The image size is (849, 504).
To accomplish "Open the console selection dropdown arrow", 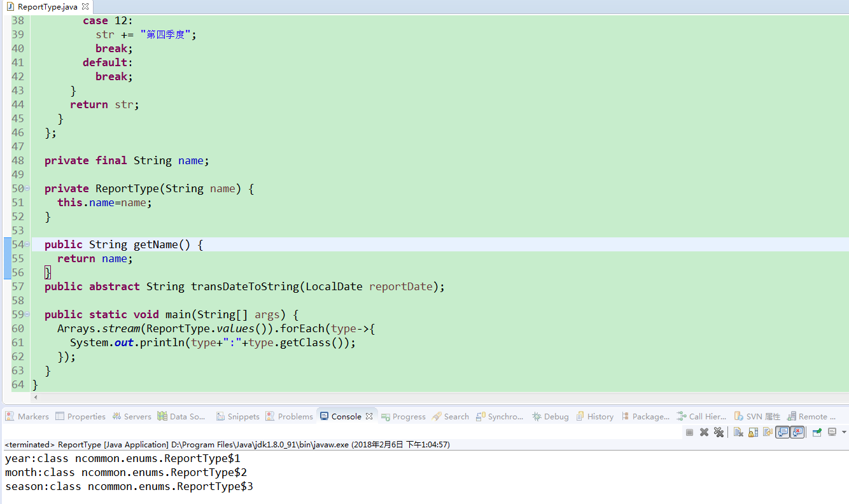I will coord(845,432).
